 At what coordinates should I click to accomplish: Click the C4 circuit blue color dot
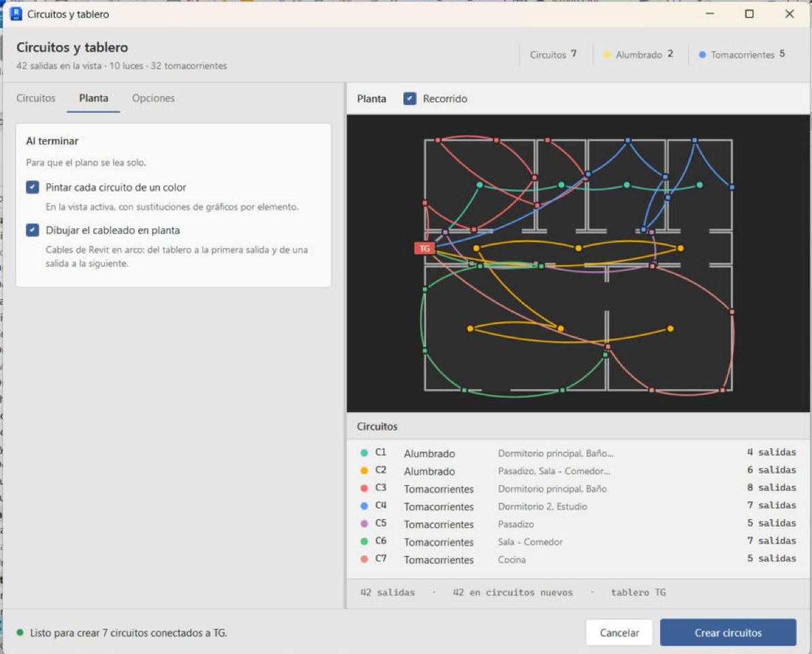tap(364, 505)
